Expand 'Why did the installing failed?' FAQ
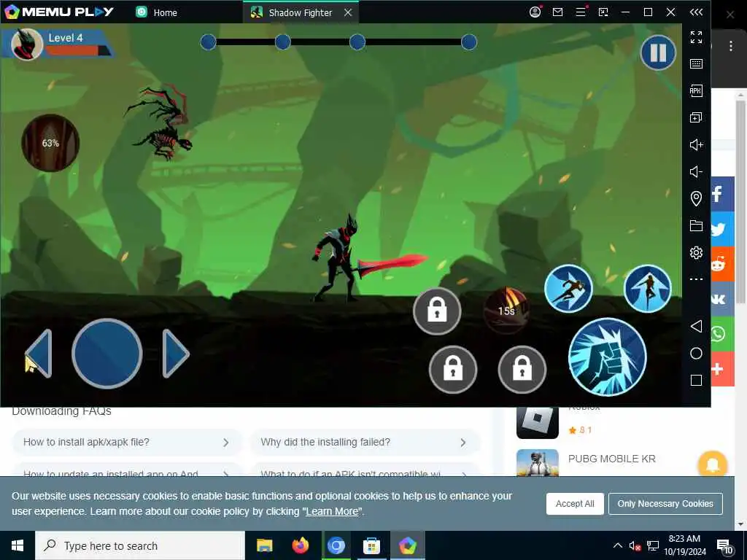This screenshot has height=560, width=747. [x=365, y=443]
